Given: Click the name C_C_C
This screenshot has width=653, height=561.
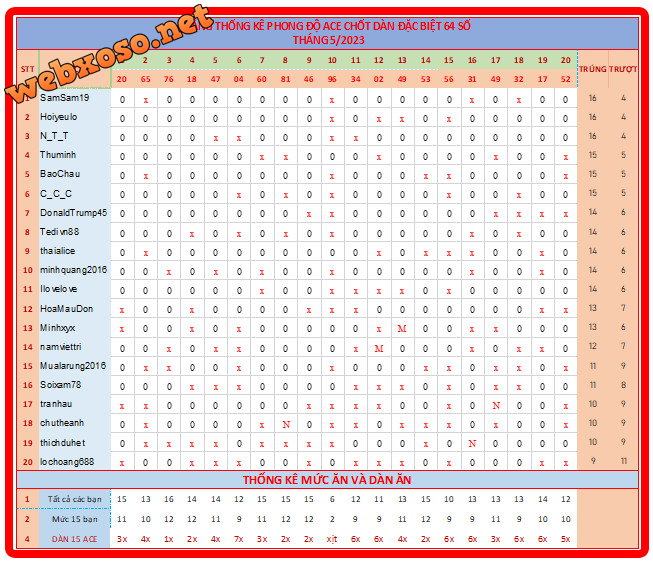Looking at the screenshot, I should (56, 194).
